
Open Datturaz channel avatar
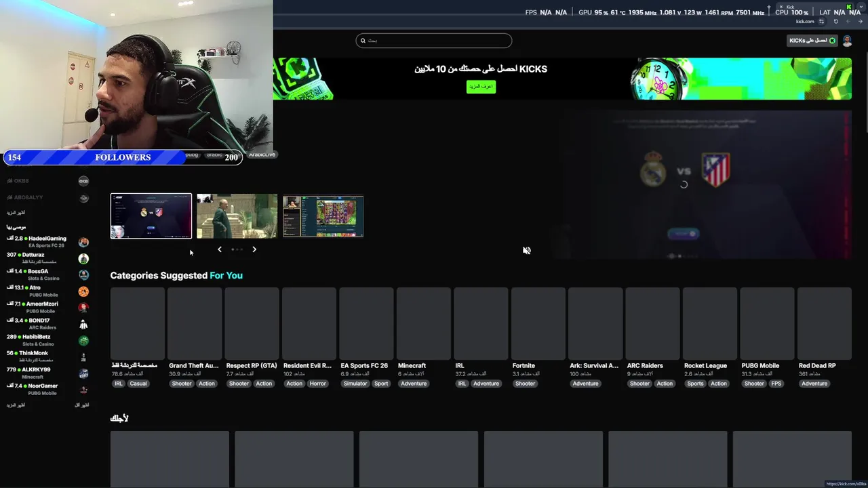(x=83, y=258)
